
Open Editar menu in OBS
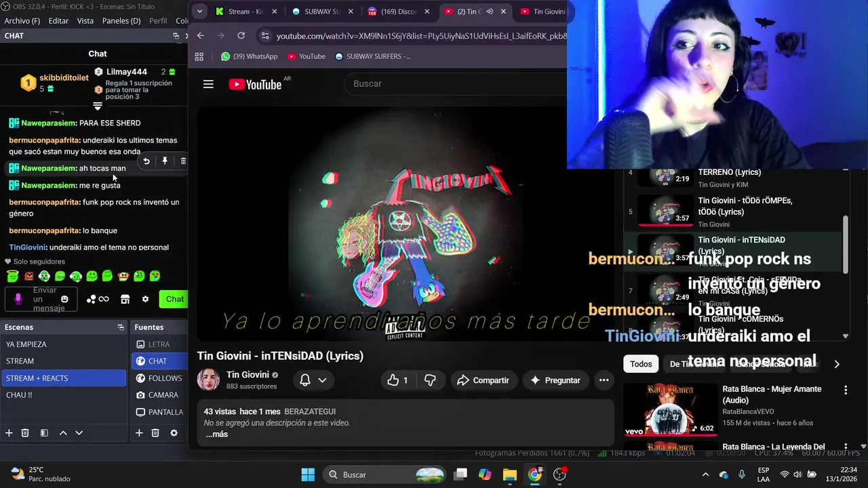(x=58, y=21)
